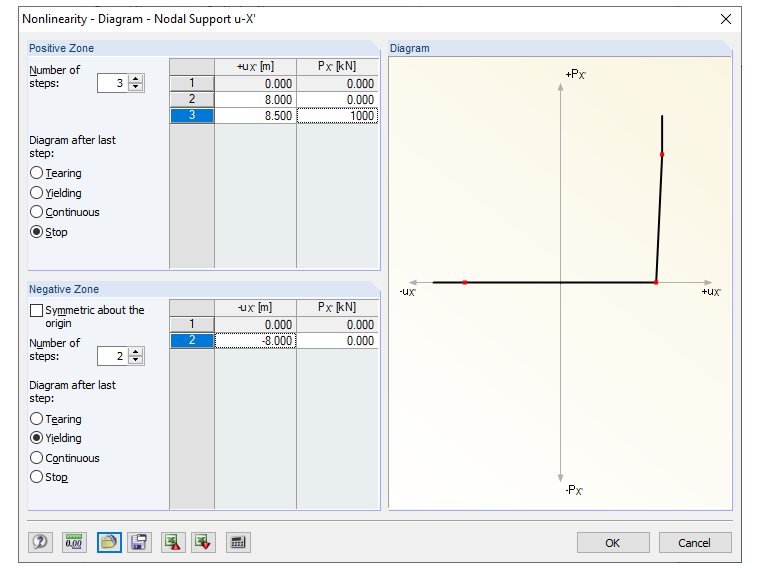Click the import from Excel icon

coord(203,542)
